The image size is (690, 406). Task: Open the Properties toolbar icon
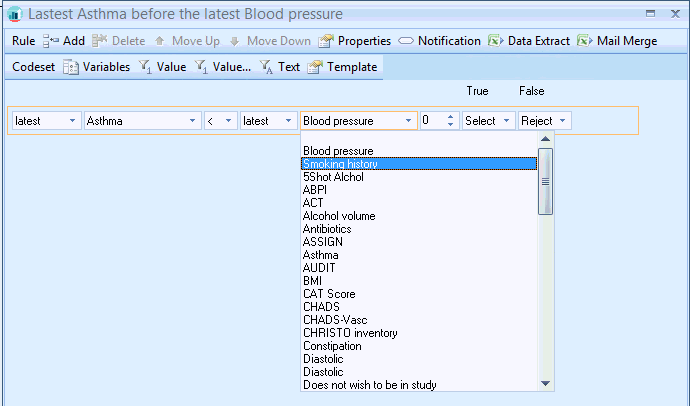pos(326,41)
